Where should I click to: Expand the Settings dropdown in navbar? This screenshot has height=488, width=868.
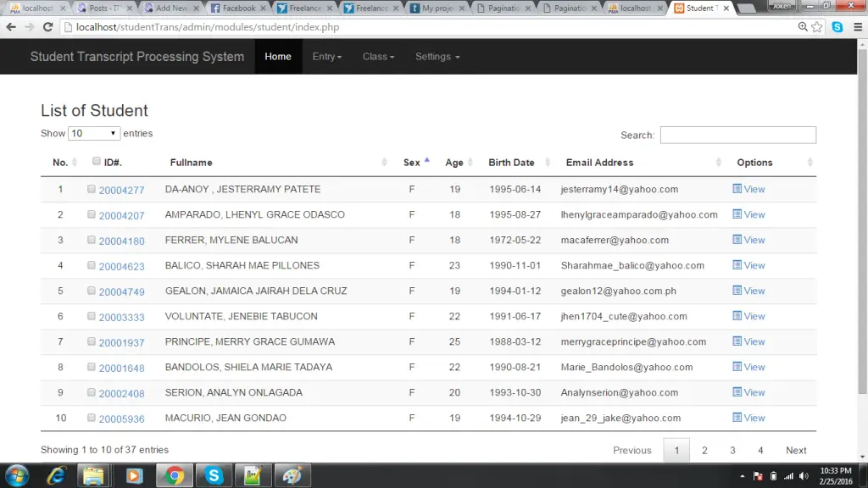tap(437, 57)
